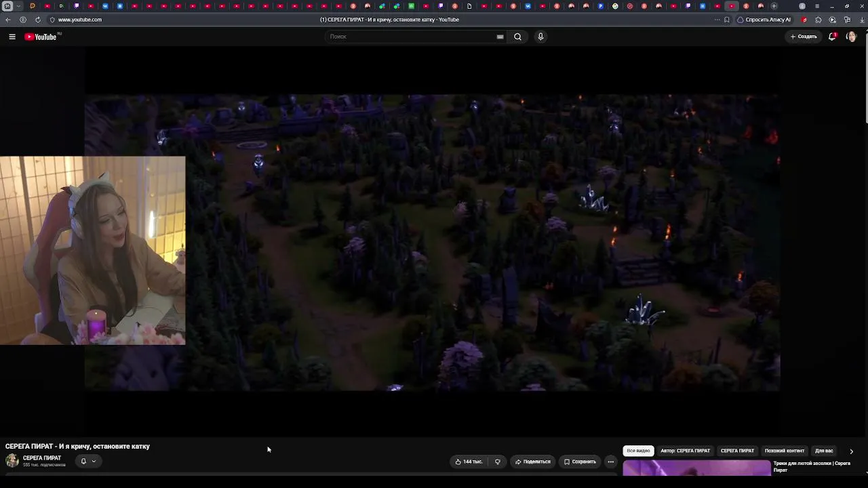Open subscription notification bell dropdown
The image size is (868, 488).
point(88,461)
